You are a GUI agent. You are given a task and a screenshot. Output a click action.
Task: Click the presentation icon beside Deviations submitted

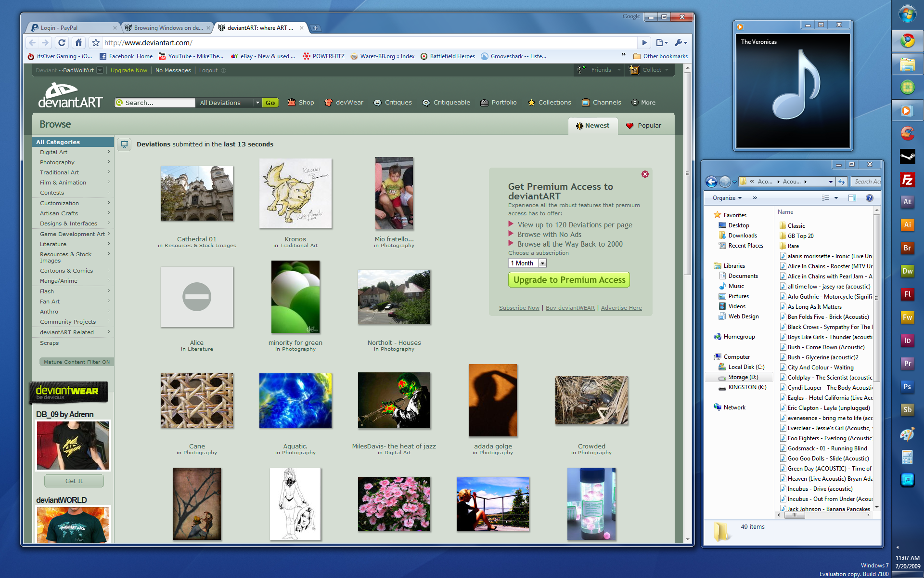tap(125, 144)
